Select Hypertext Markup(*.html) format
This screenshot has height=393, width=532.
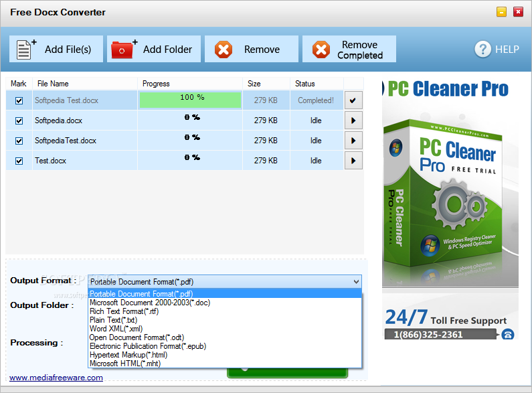[225, 355]
